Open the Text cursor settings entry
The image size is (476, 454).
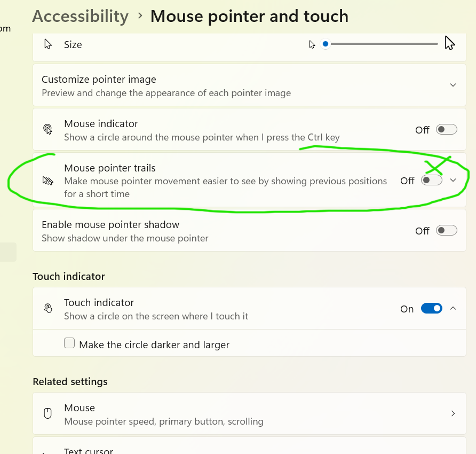pos(89,450)
